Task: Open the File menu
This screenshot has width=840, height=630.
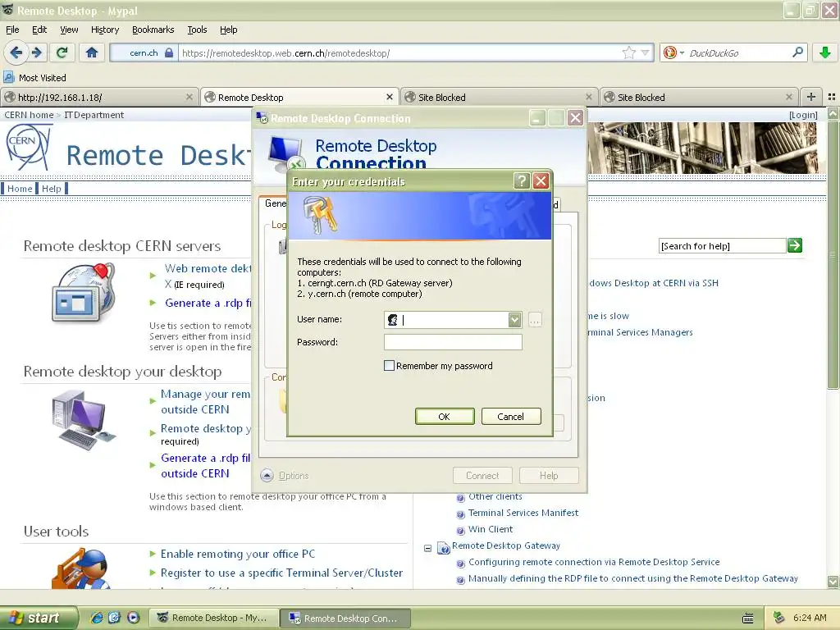Action: 12,30
